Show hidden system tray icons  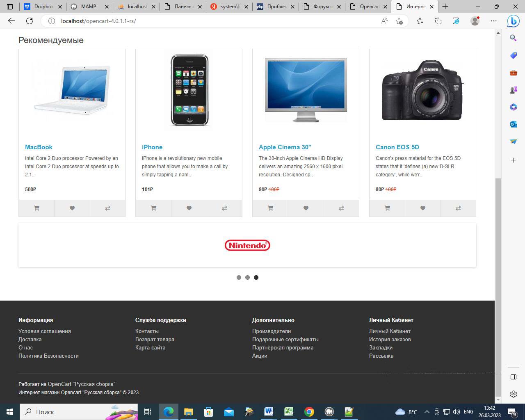(427, 412)
